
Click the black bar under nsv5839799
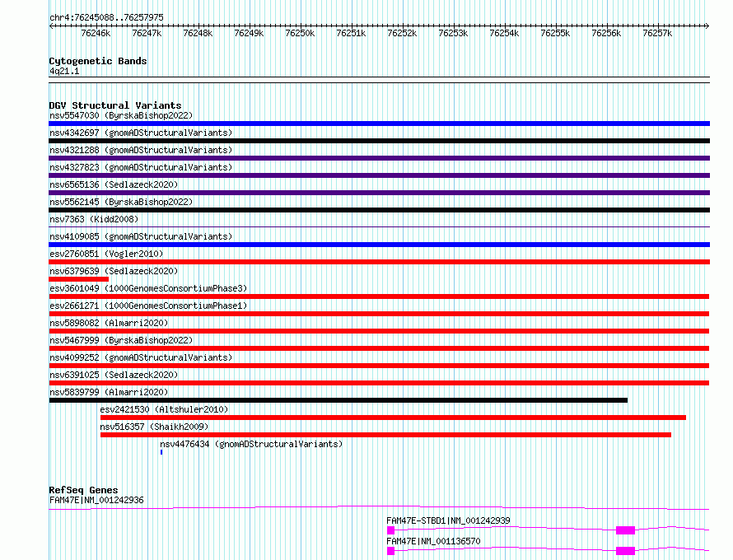tap(338, 400)
